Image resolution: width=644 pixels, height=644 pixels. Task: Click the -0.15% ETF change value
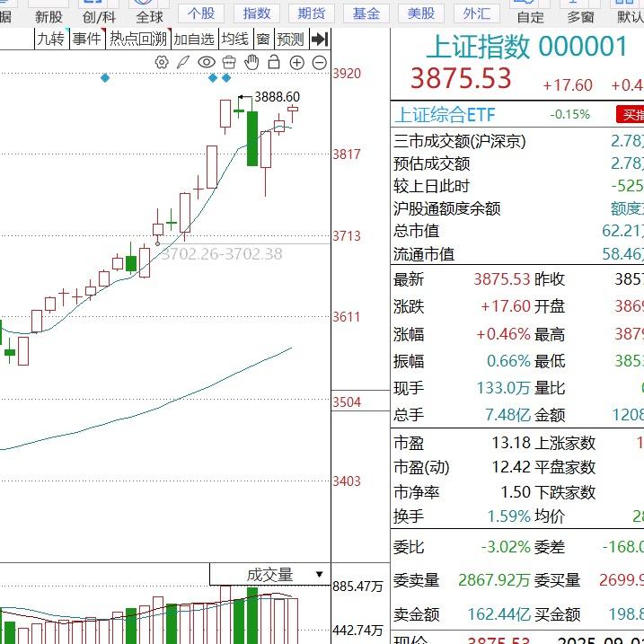[x=570, y=114]
